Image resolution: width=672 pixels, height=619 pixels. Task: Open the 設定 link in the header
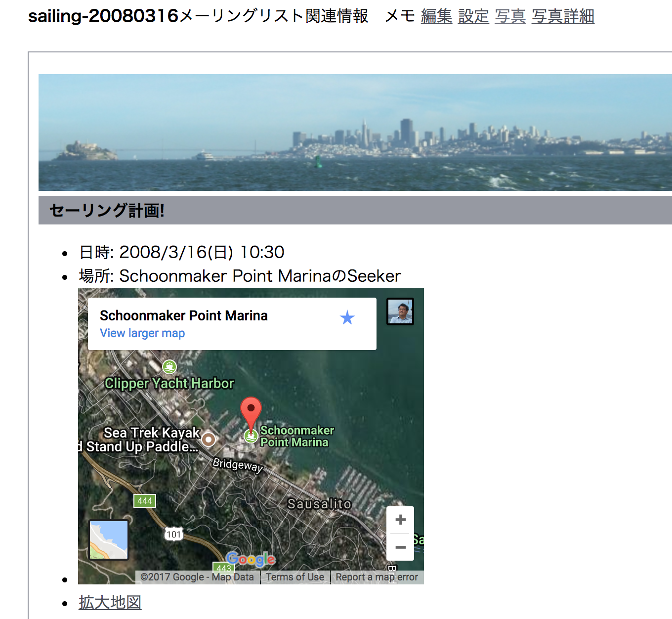473,16
